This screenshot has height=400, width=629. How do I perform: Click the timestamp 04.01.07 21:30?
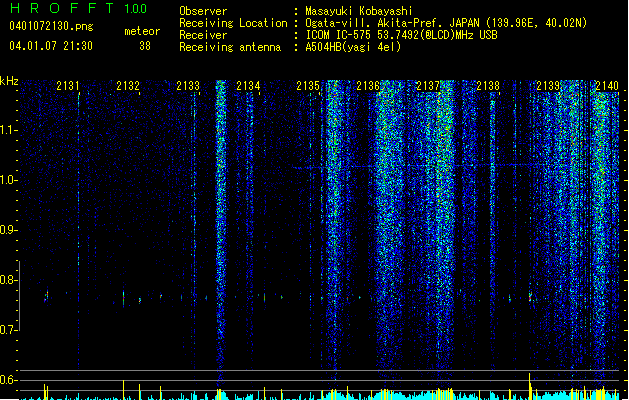[x=51, y=46]
